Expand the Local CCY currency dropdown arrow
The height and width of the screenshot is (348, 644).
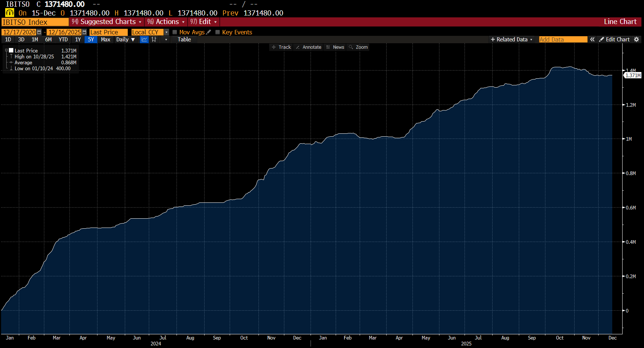point(167,33)
